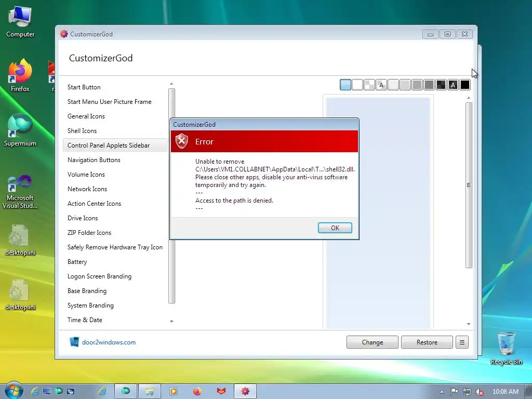532x399 pixels.
Task: Open the red fox-face taskbar icon
Action: pos(221,391)
